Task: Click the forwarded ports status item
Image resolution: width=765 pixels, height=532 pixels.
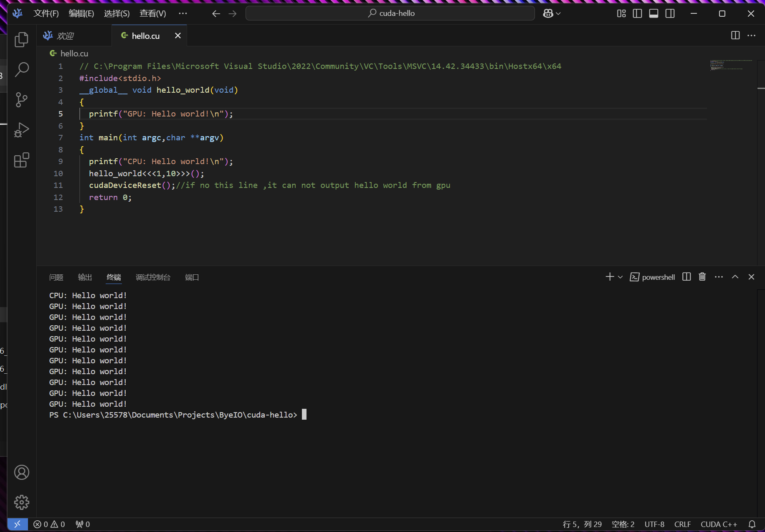Action: 83,524
